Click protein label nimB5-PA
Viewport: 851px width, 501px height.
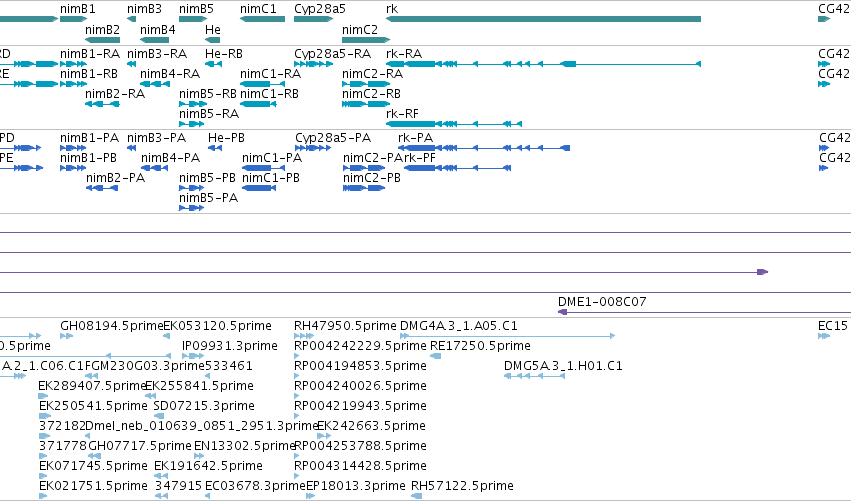coord(208,198)
